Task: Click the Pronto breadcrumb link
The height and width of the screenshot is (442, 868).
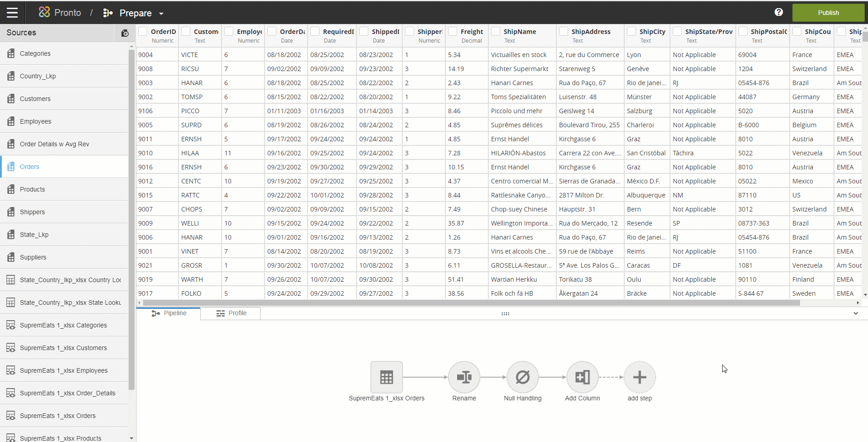Action: (68, 13)
